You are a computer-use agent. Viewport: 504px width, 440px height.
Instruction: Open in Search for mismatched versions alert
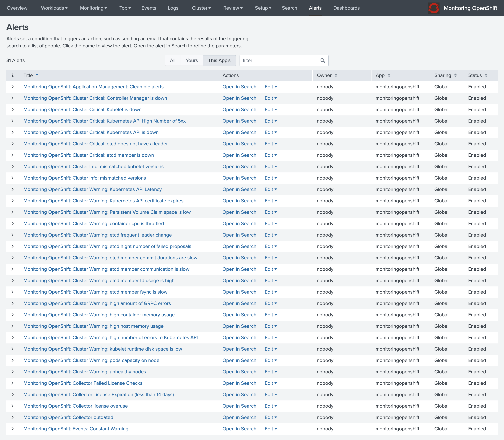point(239,178)
